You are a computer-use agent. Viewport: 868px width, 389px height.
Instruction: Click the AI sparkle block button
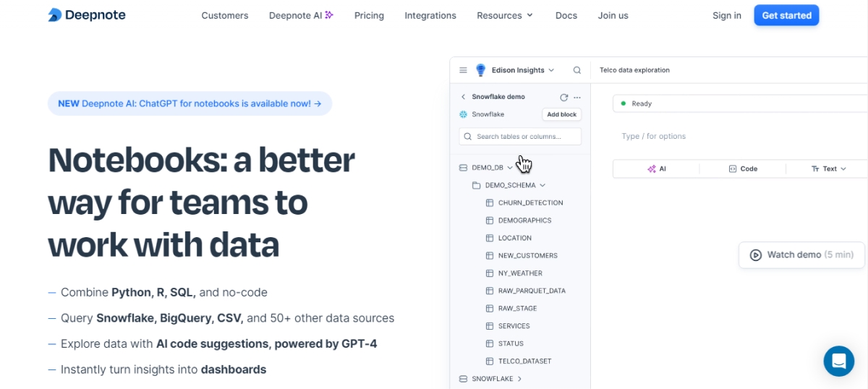656,168
